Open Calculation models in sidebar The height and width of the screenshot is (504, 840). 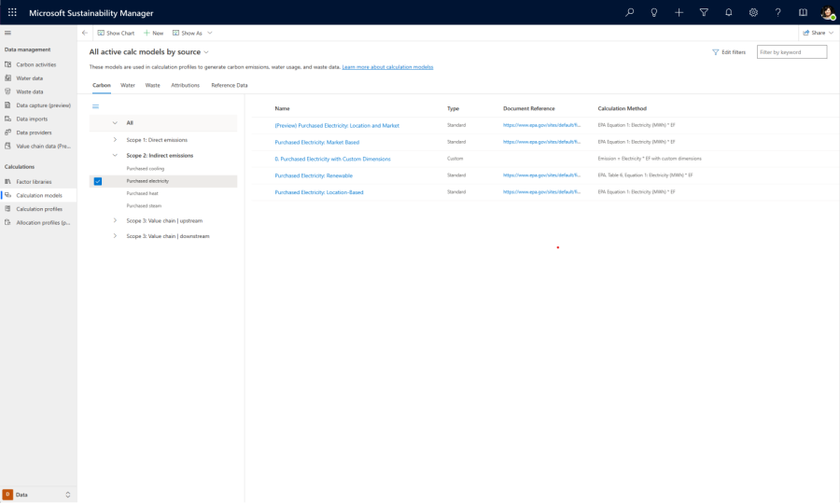(x=38, y=195)
